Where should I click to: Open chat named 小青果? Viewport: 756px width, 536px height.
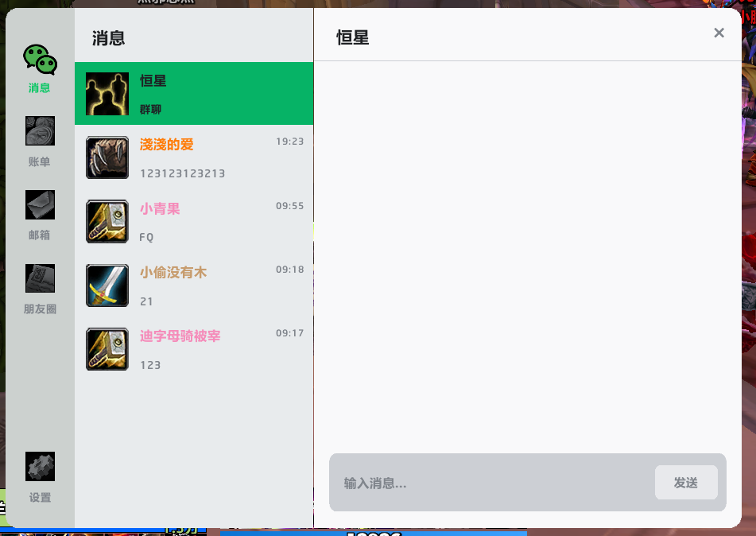point(160,208)
